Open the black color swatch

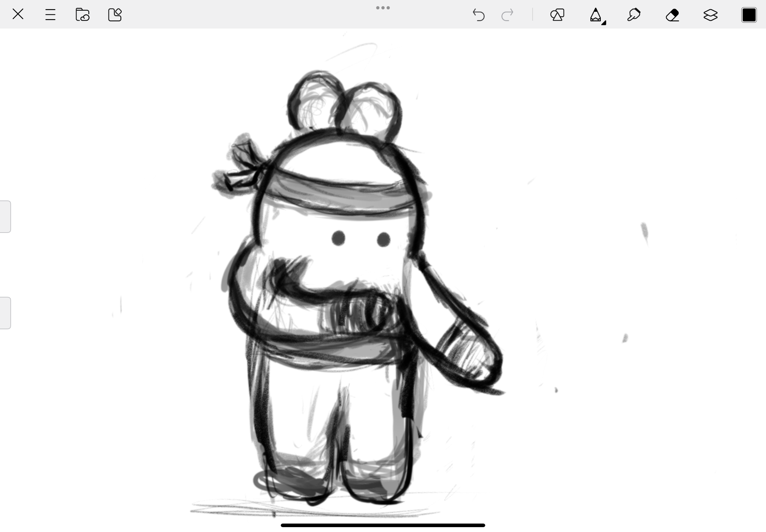749,15
